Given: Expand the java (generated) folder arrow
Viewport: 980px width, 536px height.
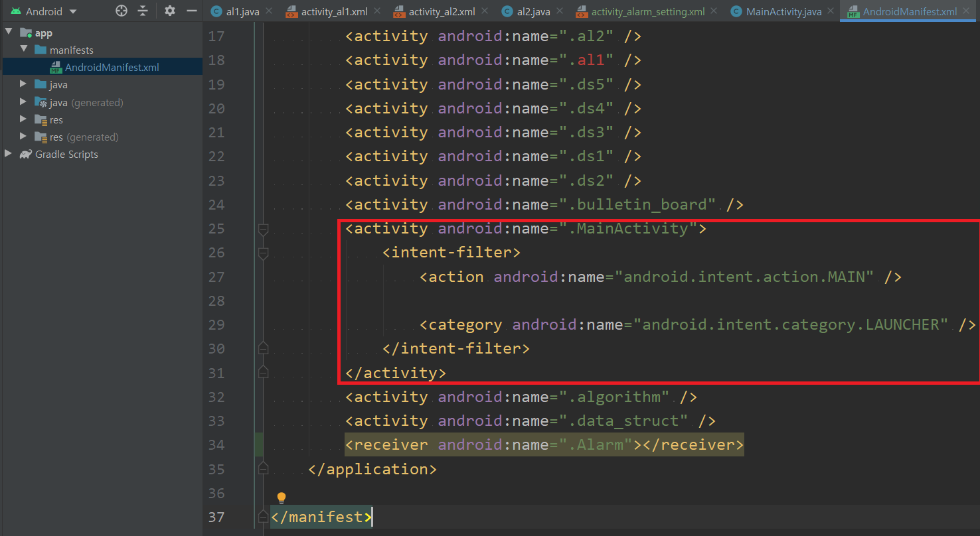Looking at the screenshot, I should pos(23,101).
